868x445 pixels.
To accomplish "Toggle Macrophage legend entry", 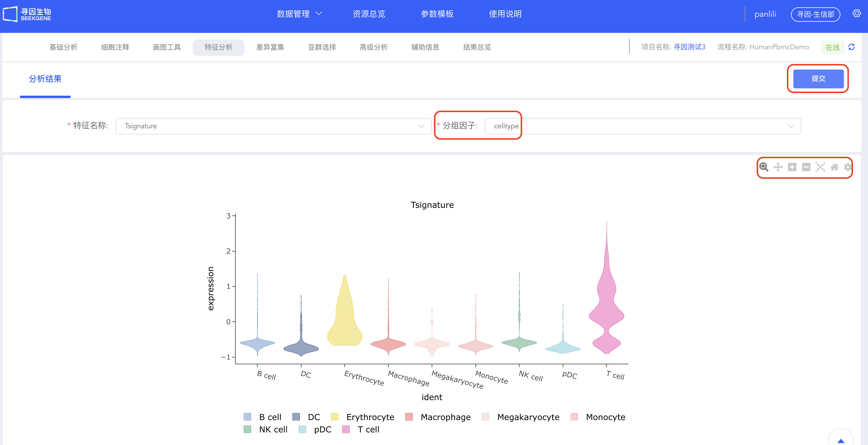I will tap(438, 417).
